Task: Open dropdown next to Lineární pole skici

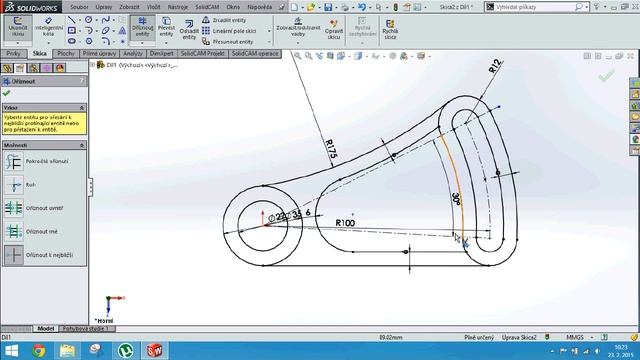Action: (269, 31)
